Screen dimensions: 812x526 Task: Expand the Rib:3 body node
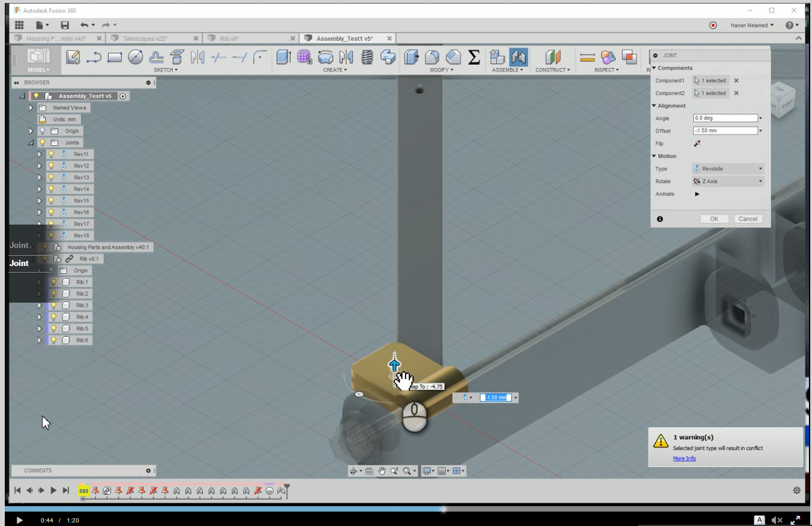(x=40, y=306)
